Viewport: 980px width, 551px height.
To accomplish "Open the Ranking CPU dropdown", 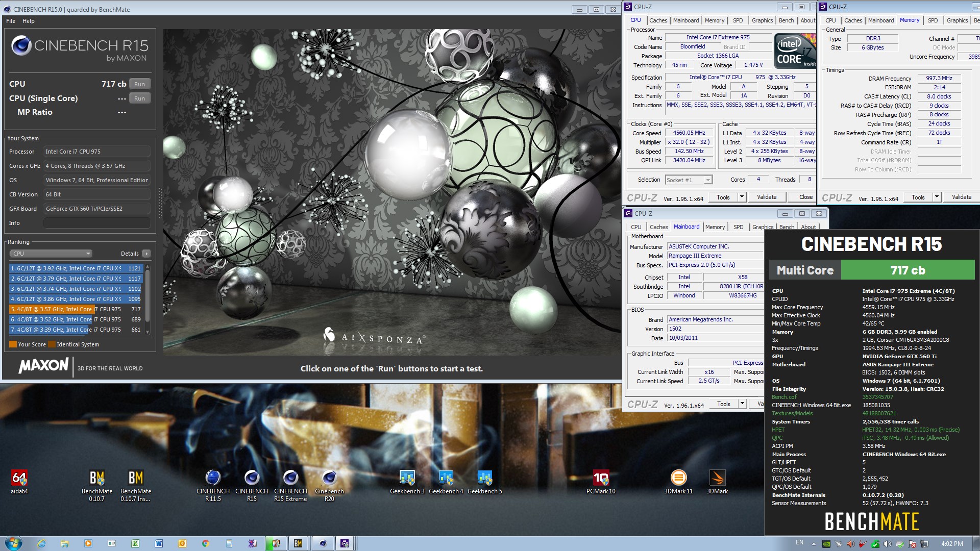I will 51,254.
